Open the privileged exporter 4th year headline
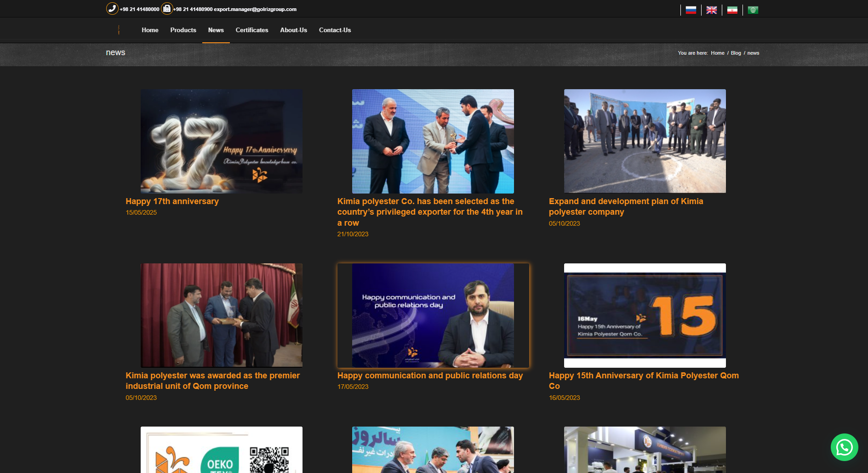Viewport: 868px width, 473px height. pos(429,212)
